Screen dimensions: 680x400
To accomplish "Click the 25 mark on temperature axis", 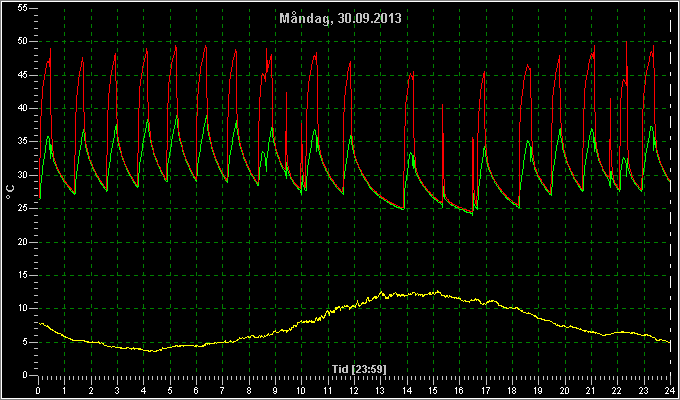I will click(23, 208).
